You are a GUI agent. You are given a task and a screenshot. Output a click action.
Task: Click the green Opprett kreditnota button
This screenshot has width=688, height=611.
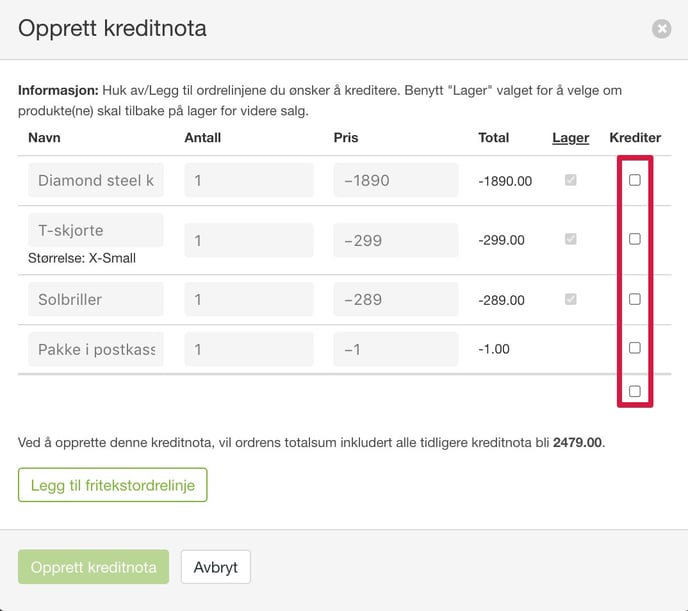point(93,567)
